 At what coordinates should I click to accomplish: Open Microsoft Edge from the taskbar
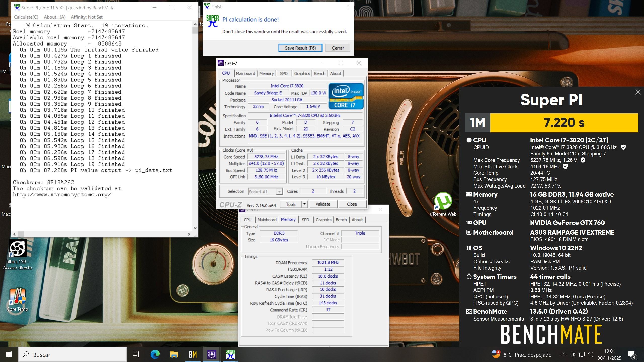click(155, 354)
